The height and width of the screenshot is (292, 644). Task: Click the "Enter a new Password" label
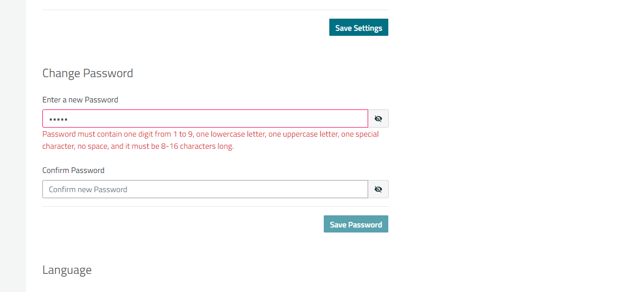pos(80,100)
